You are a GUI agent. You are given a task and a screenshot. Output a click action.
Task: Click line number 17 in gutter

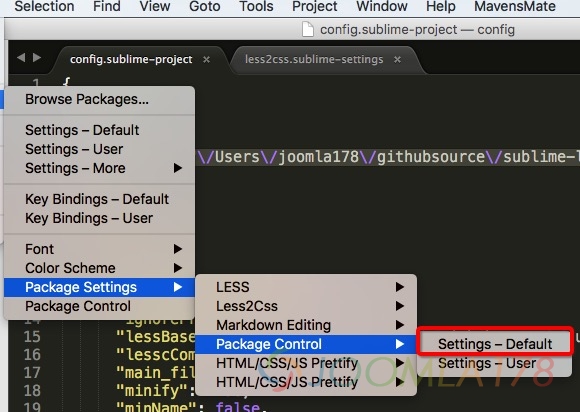pyautogui.click(x=32, y=372)
